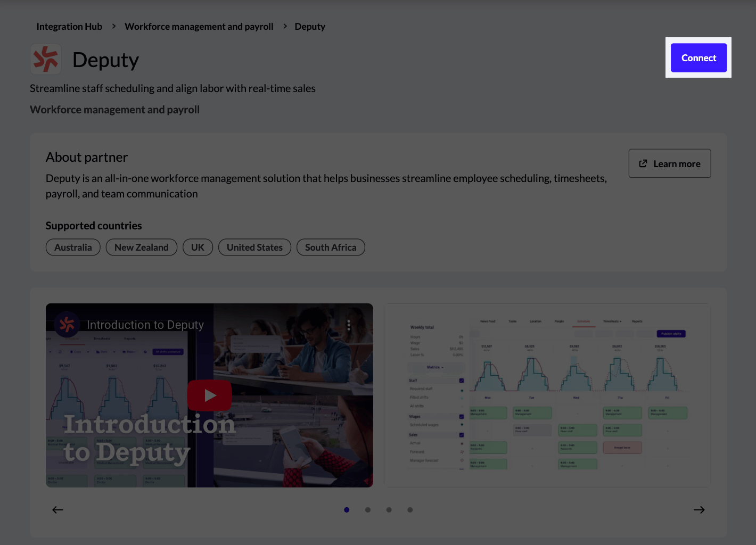The image size is (756, 545).
Task: Go to previous slide with left arrow
Action: pyautogui.click(x=57, y=510)
